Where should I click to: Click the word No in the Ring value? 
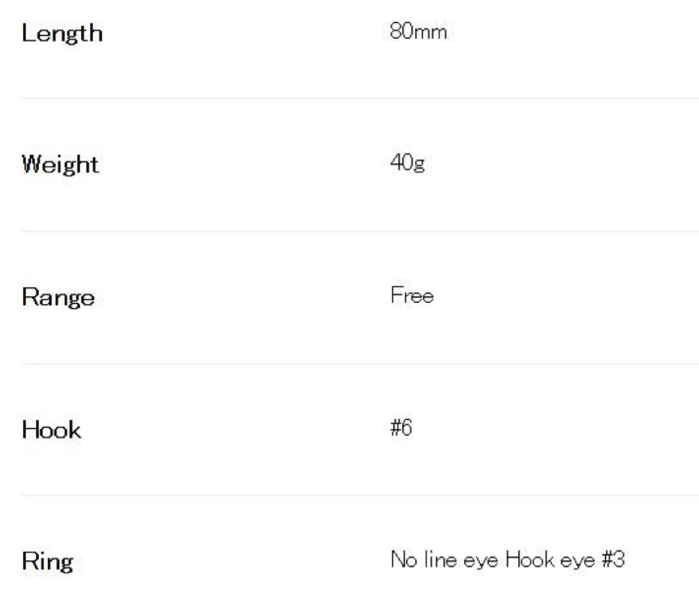click(x=404, y=559)
